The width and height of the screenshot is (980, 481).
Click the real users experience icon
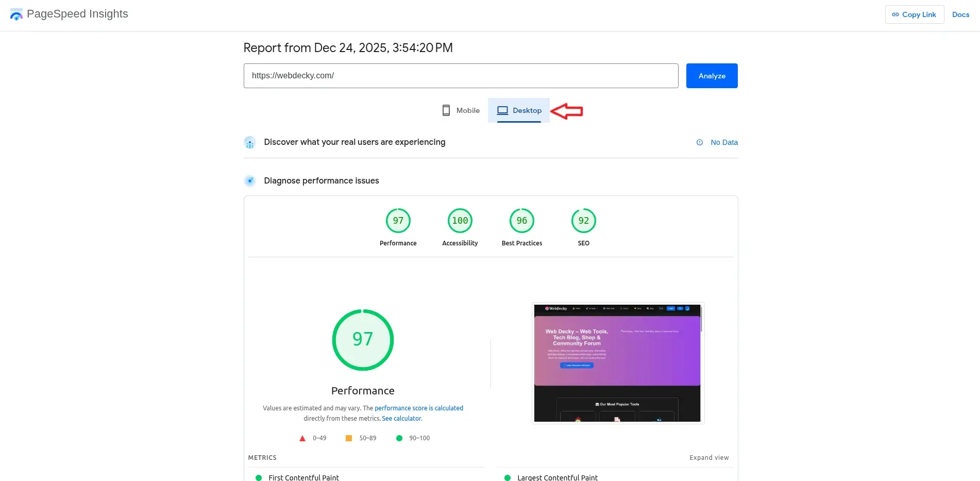[x=250, y=142]
